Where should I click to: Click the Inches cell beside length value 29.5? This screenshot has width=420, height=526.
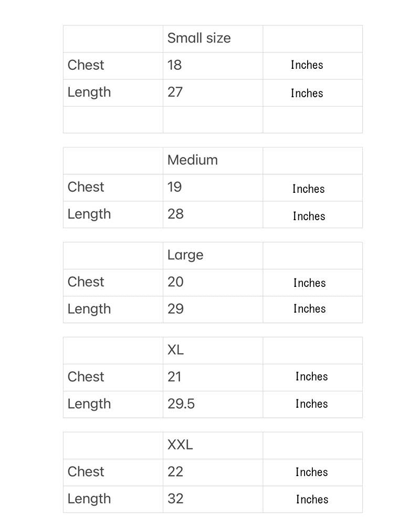(312, 404)
